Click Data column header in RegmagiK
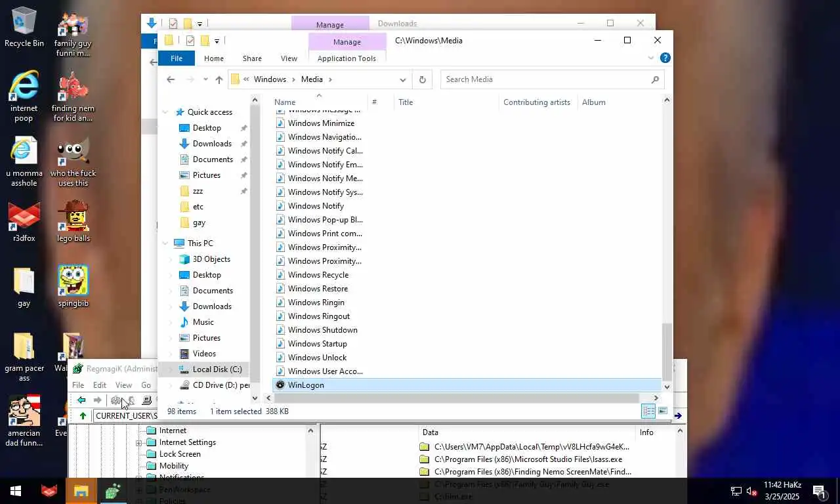The height and width of the screenshot is (504, 840). [430, 432]
